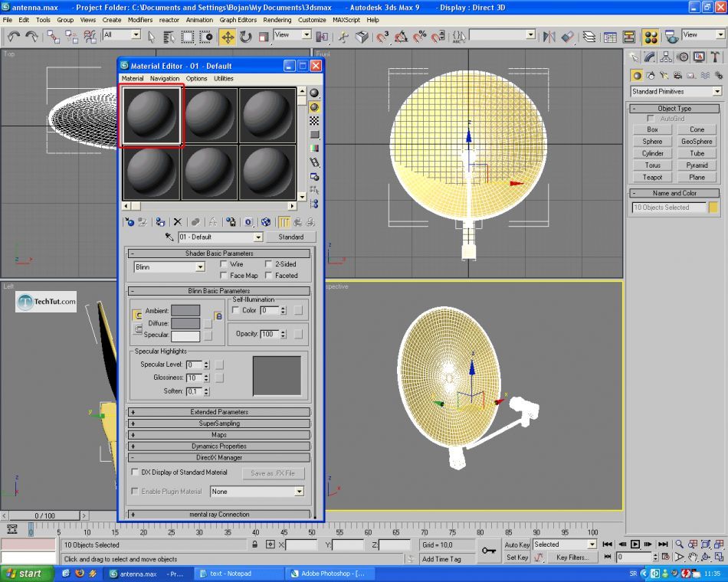Click object color swatch in Name and Color

(x=713, y=208)
